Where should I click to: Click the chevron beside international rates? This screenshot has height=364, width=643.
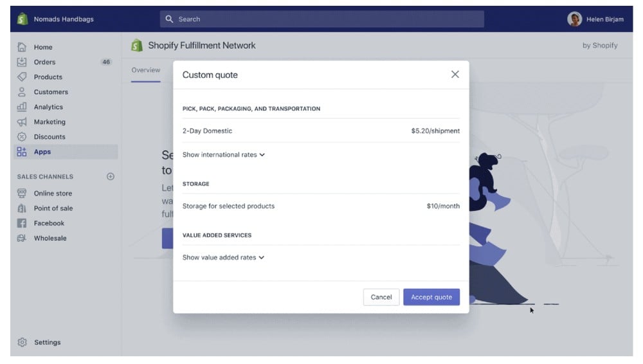[x=262, y=155]
